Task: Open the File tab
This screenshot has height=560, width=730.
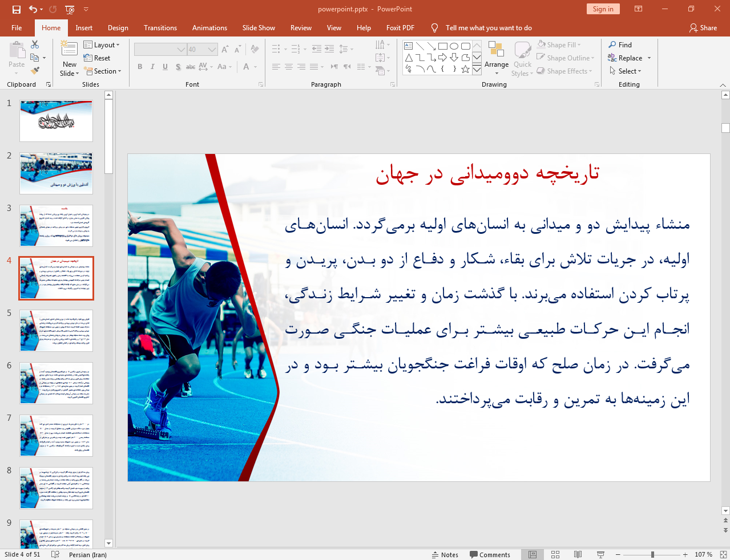Action: (17, 28)
